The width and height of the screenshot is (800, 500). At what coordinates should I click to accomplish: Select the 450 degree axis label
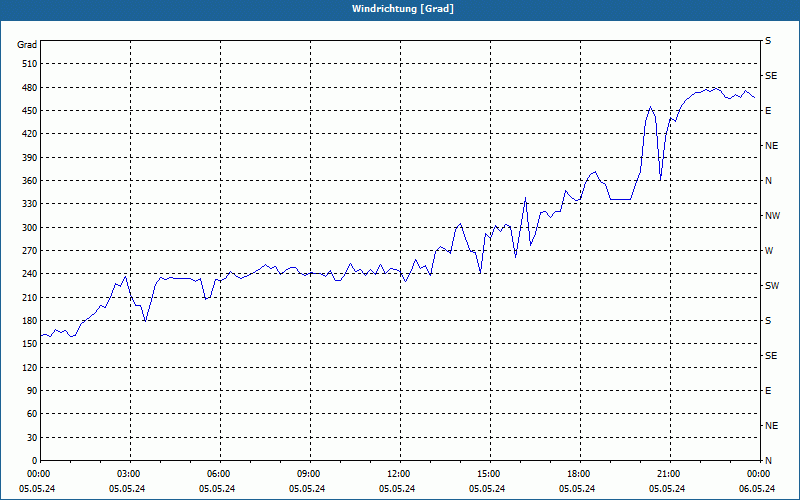(30, 111)
